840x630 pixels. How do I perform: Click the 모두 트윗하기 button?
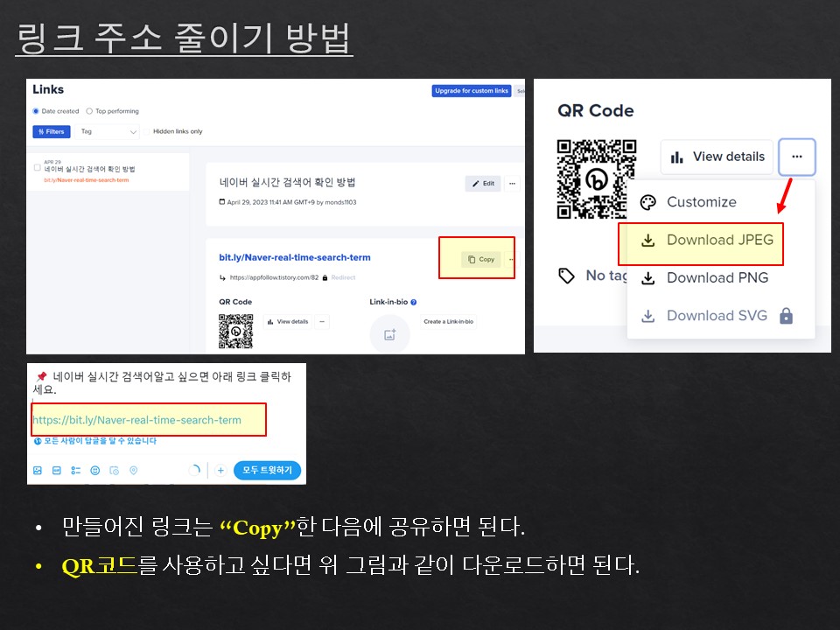pos(267,471)
